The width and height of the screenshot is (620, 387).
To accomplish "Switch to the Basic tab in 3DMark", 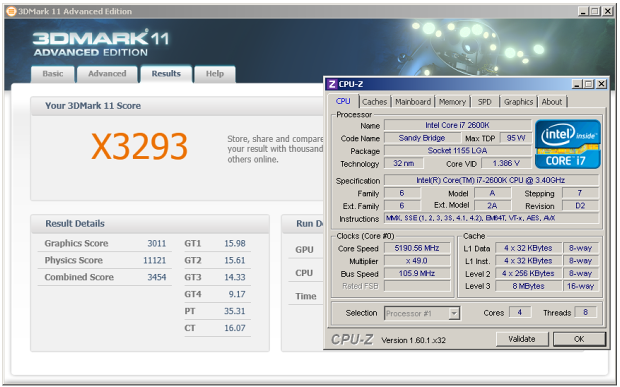I will click(x=53, y=74).
